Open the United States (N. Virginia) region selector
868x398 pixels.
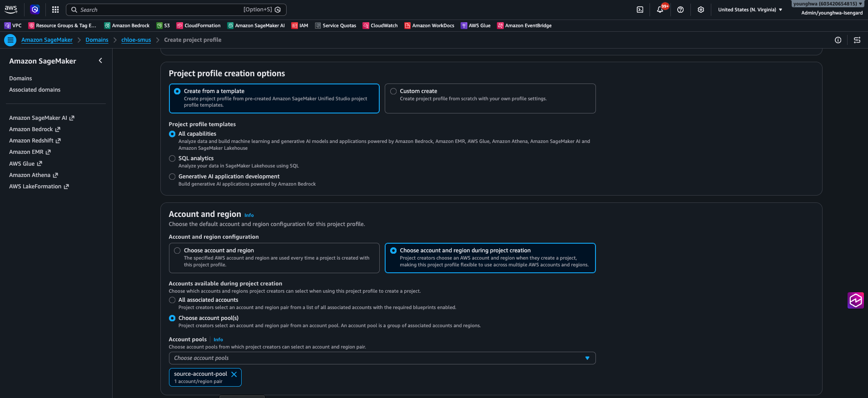coord(750,10)
